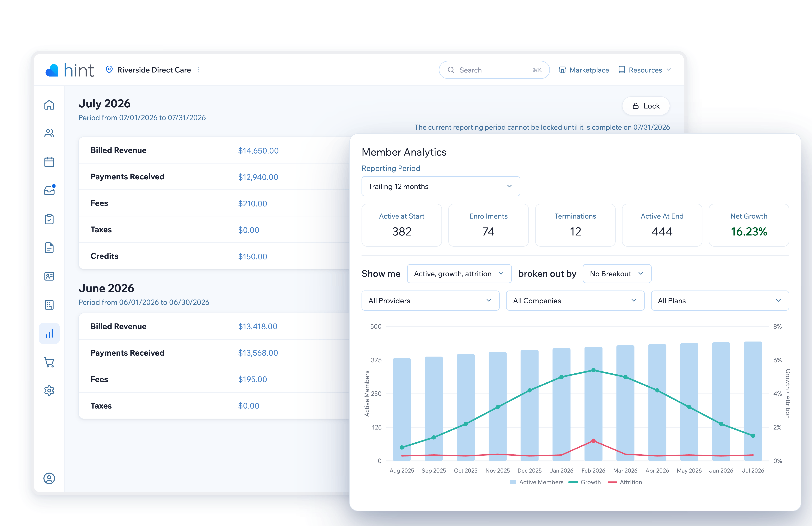Open the All Plans dropdown
Image resolution: width=812 pixels, height=526 pixels.
click(720, 301)
